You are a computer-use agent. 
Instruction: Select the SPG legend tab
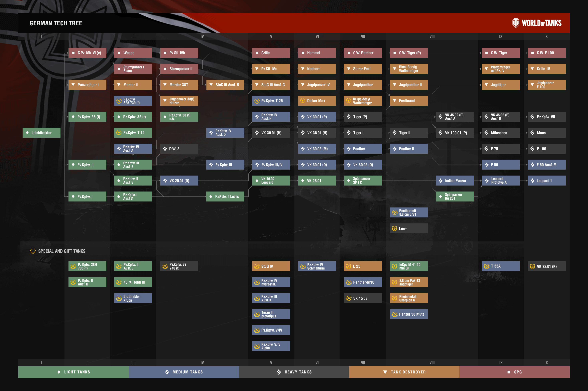515,372
